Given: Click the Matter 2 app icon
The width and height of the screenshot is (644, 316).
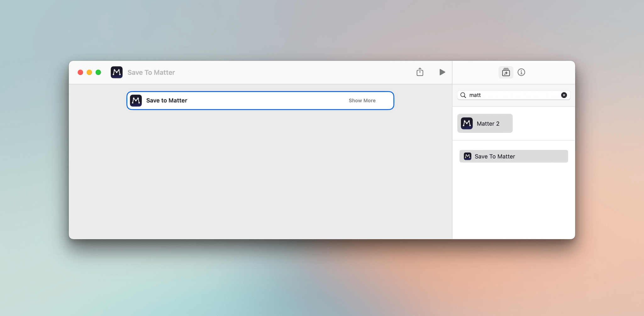Looking at the screenshot, I should pos(467,123).
